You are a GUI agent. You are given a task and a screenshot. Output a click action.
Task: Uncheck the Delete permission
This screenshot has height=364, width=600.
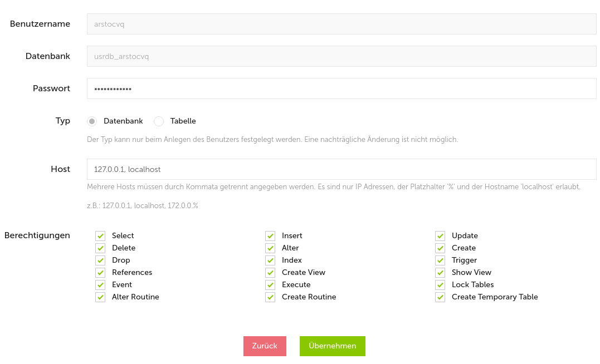(100, 248)
